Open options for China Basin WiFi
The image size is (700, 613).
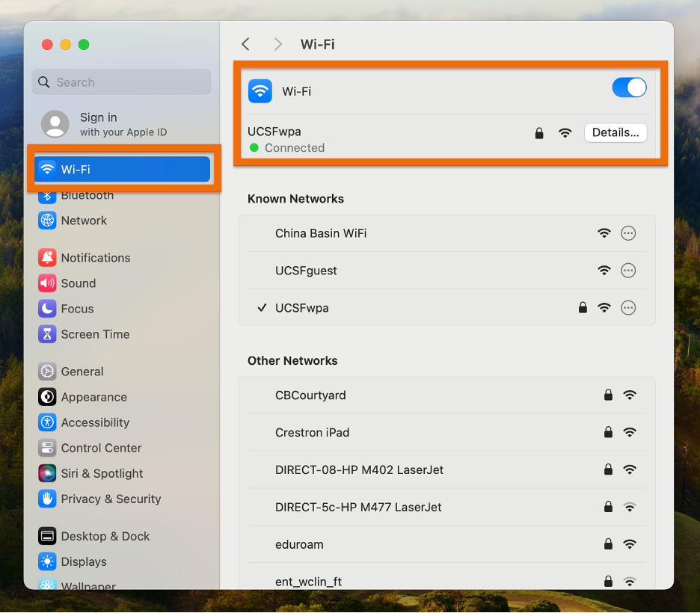pos(628,233)
